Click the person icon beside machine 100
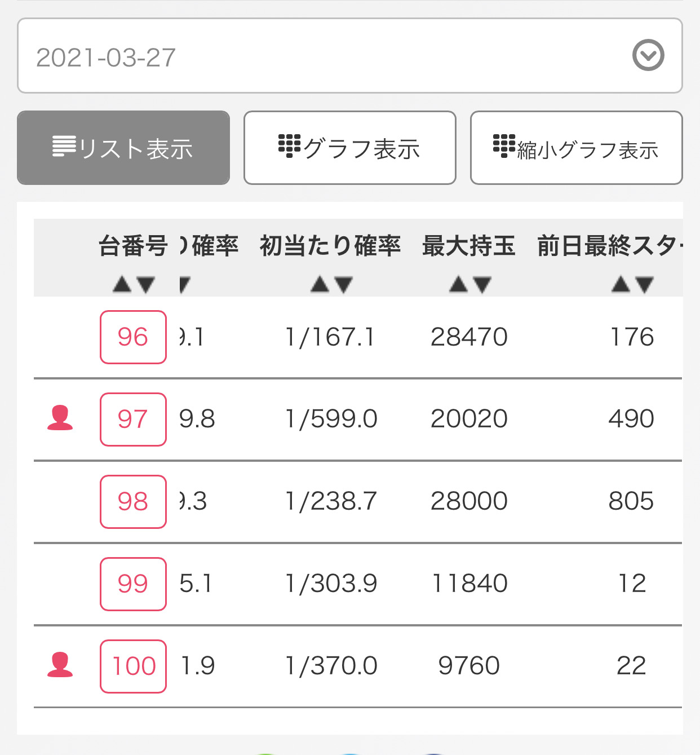The height and width of the screenshot is (755, 700). point(60,664)
